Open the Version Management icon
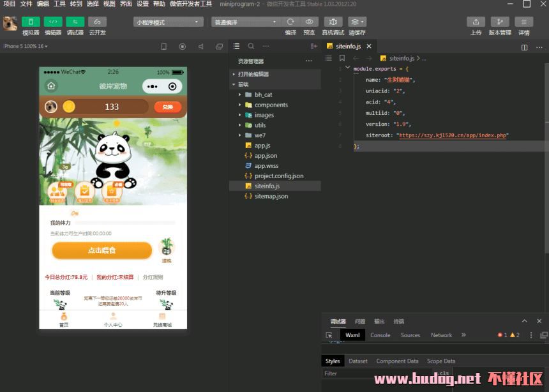The image size is (549, 392). (x=500, y=22)
